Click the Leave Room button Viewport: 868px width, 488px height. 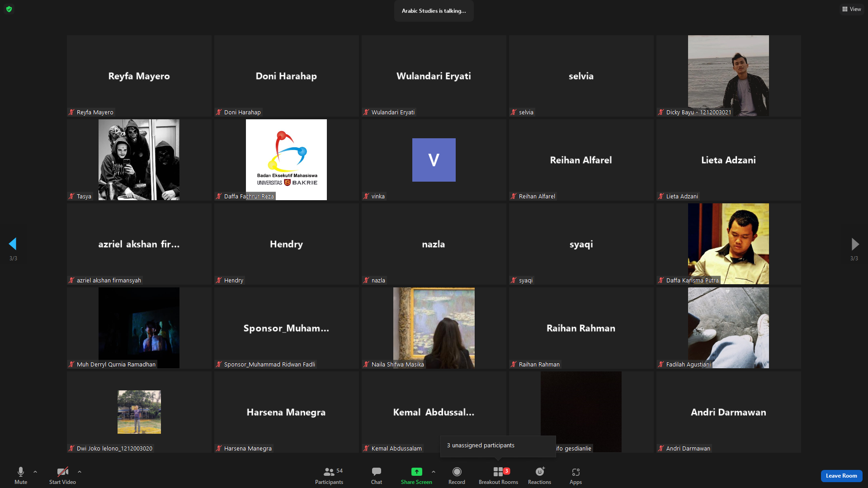pyautogui.click(x=841, y=476)
